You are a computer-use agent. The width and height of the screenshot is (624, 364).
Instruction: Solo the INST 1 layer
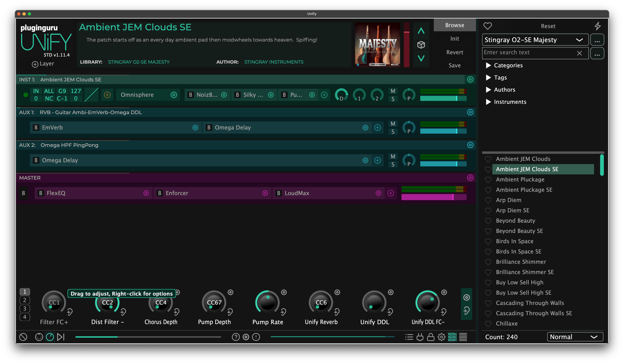pyautogui.click(x=393, y=99)
